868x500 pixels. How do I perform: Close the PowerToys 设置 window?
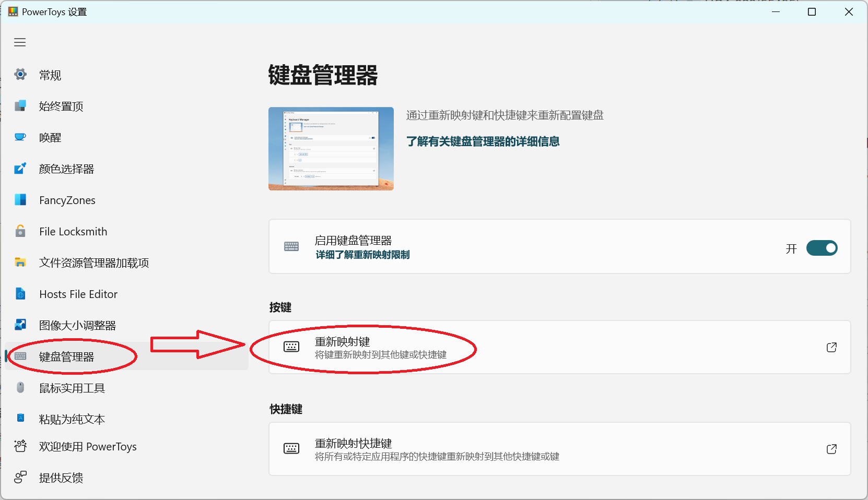[x=849, y=11]
